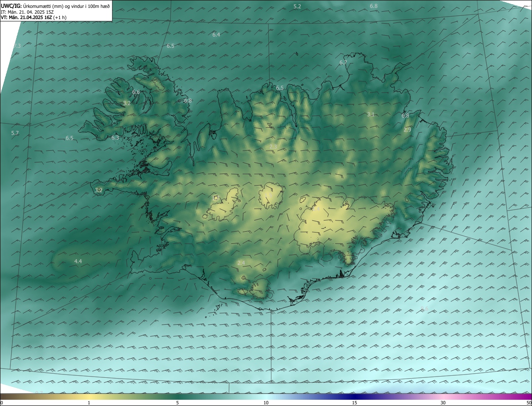The width and height of the screenshot is (532, 406).
Task: Click the 5.2 value label on the map
Action: 297,6
